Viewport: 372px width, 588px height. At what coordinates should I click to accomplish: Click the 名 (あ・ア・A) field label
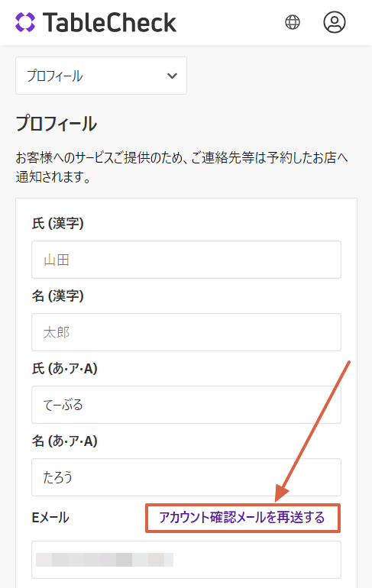click(x=64, y=441)
